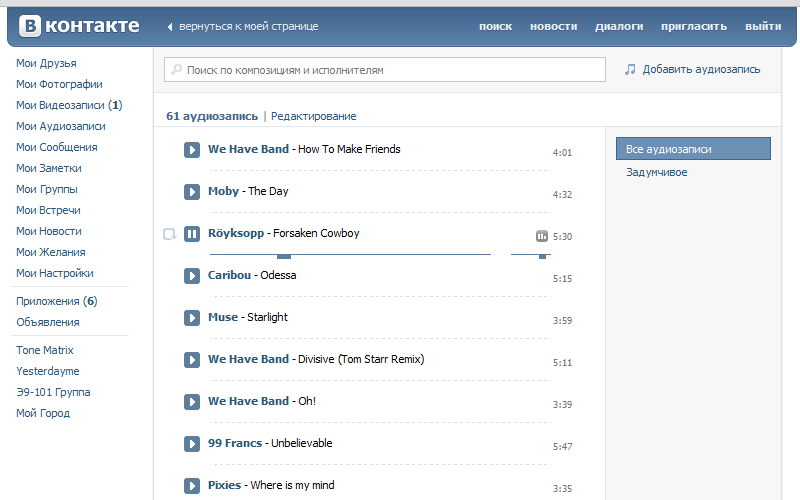This screenshot has height=500, width=800.
Task: Open Мои Сообщения in sidebar
Action: tap(57, 147)
